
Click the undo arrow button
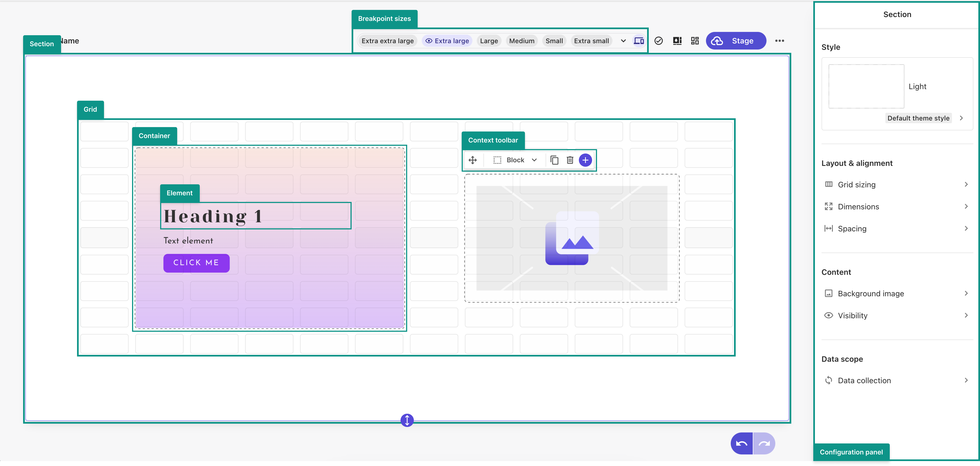(x=742, y=443)
